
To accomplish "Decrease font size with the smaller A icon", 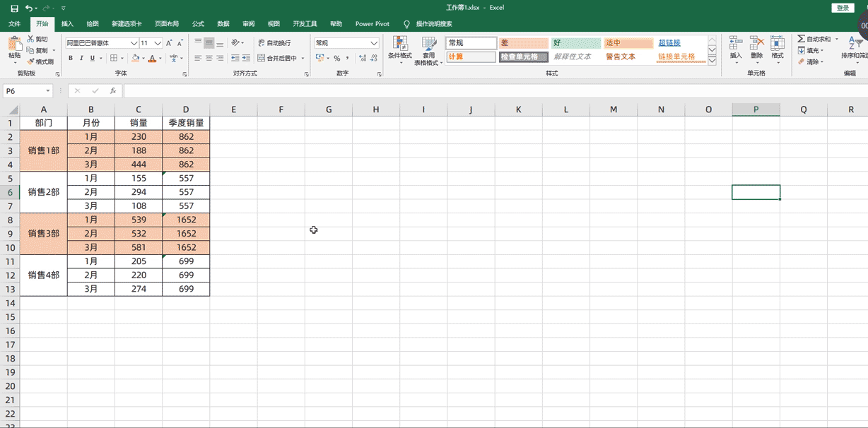I will coord(180,43).
